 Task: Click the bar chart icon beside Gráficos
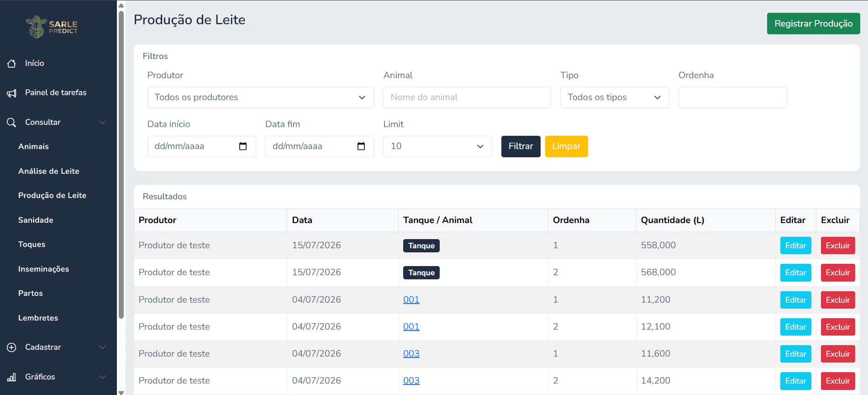coord(11,377)
